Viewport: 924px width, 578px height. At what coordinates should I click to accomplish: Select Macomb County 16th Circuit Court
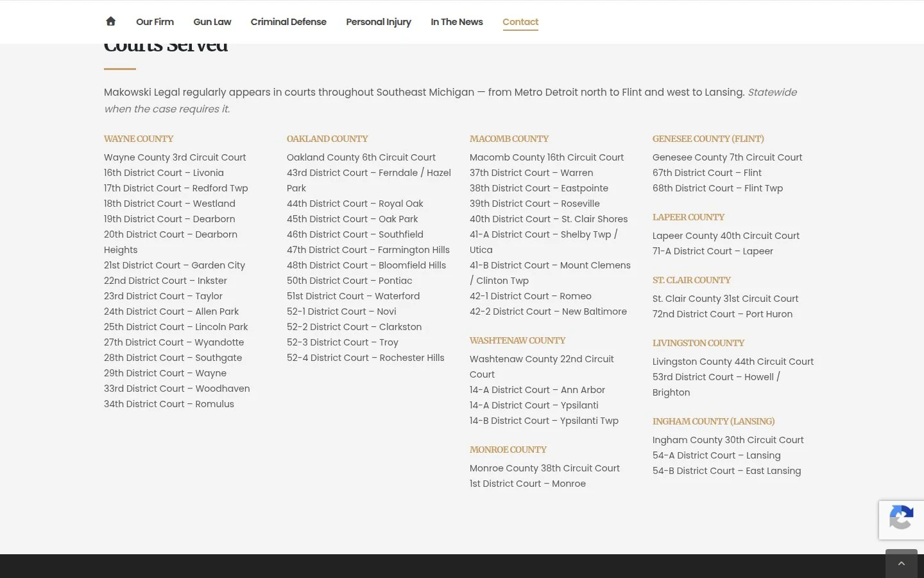[x=547, y=157]
